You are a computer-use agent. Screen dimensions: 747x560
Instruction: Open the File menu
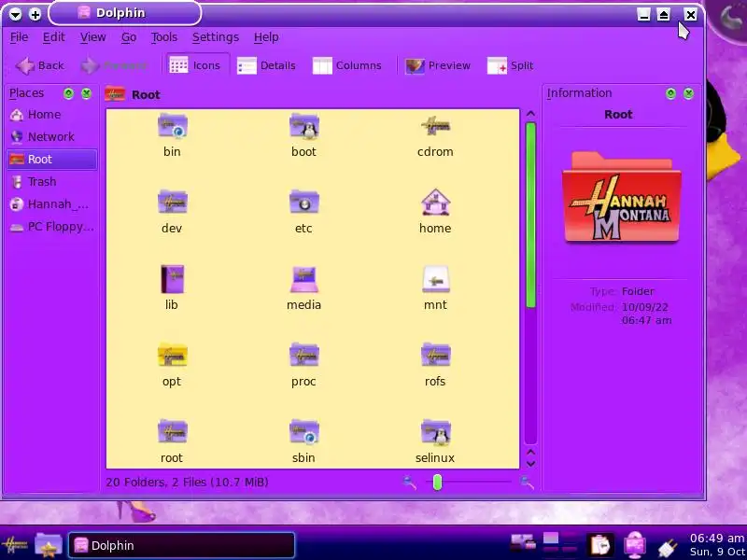point(19,37)
